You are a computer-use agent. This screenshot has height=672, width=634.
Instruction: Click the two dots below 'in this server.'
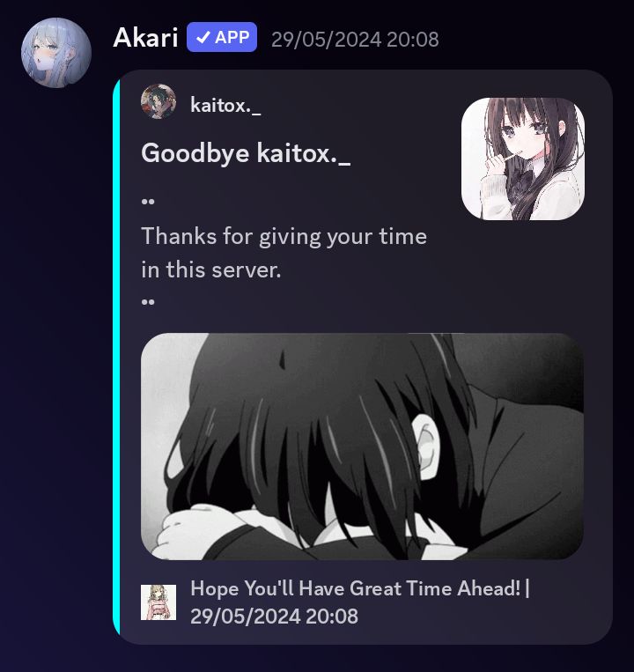[x=148, y=302]
